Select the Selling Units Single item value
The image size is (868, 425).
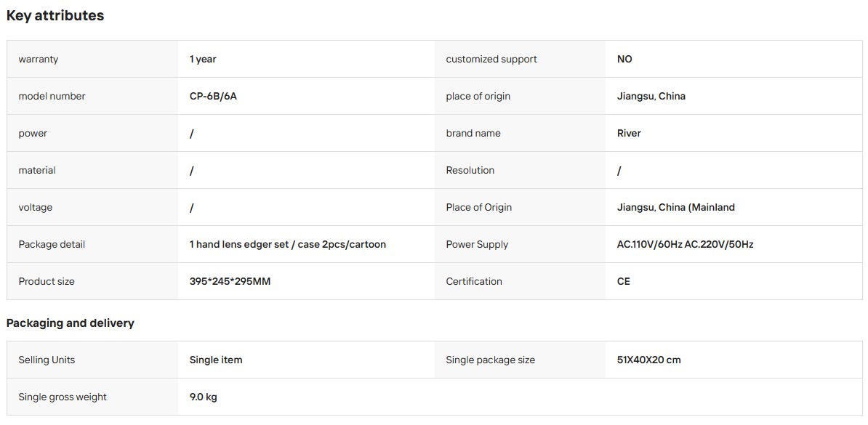pyautogui.click(x=216, y=360)
